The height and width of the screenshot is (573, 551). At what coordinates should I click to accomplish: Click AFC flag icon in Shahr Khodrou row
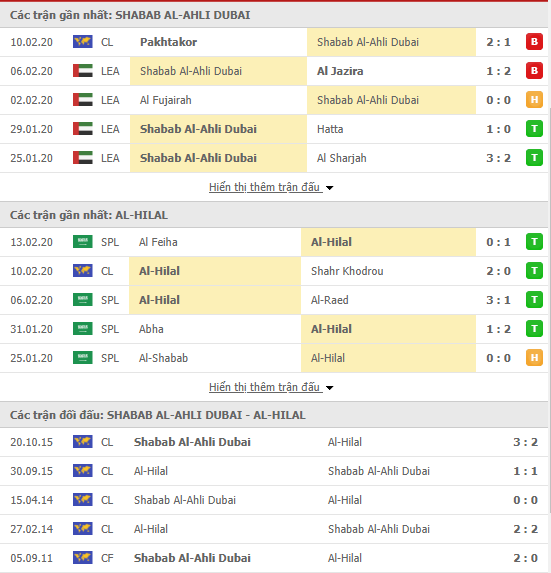coord(83,271)
